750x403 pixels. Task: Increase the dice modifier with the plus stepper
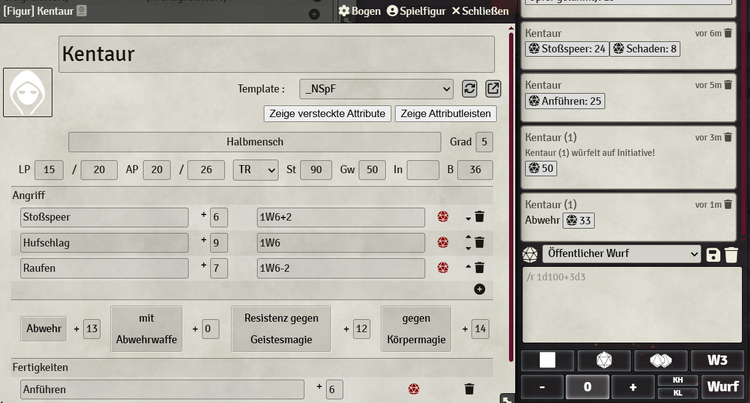pos(632,386)
